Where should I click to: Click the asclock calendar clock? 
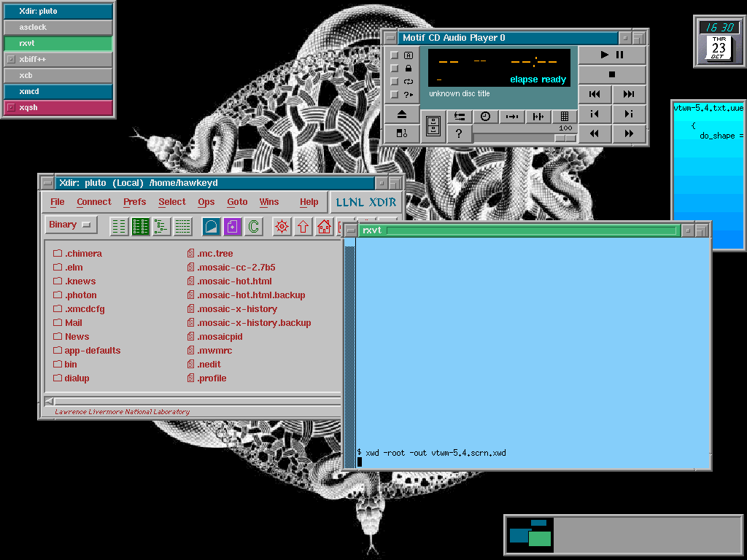click(719, 42)
